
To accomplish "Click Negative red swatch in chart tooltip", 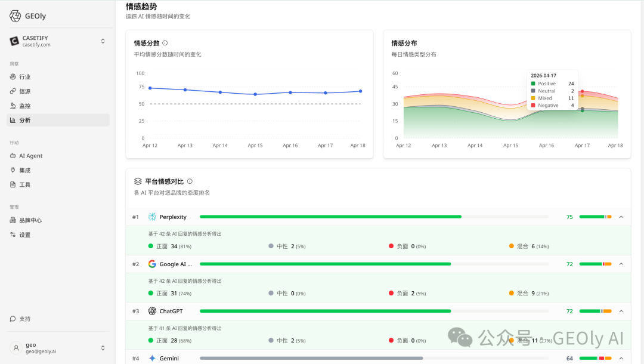I will click(533, 105).
